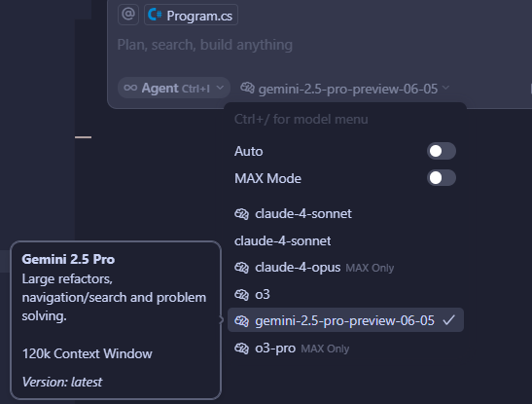Screen dimensions: 532x404
Task: Click checkmark on gemini-2.5-pro-preview-06-05 row
Action: click(449, 320)
